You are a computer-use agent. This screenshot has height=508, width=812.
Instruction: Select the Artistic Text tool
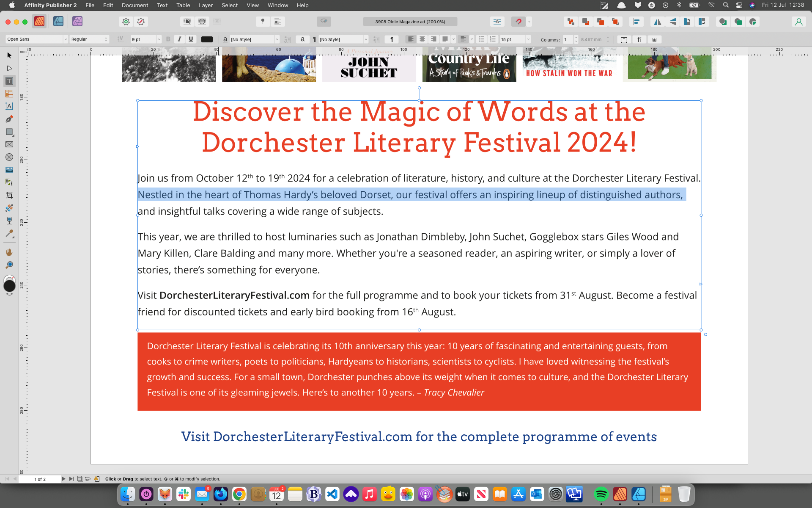point(9,106)
